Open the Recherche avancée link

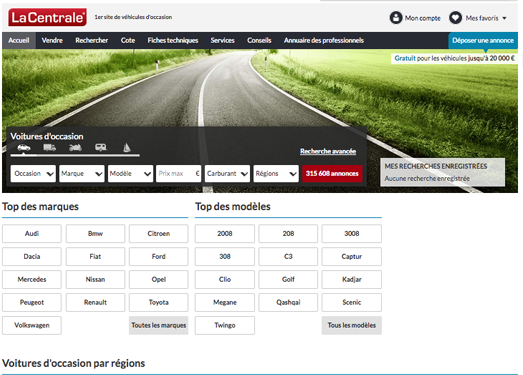328,151
